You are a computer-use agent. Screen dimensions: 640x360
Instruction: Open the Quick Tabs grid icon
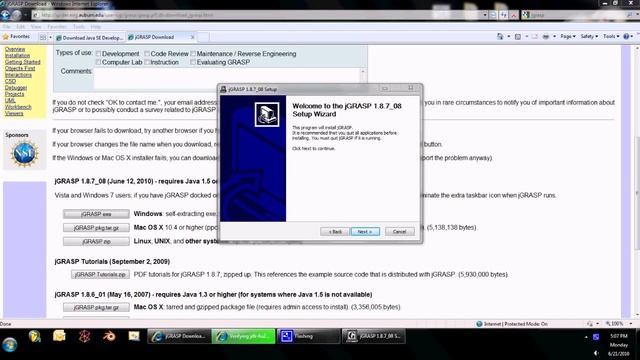click(43, 37)
